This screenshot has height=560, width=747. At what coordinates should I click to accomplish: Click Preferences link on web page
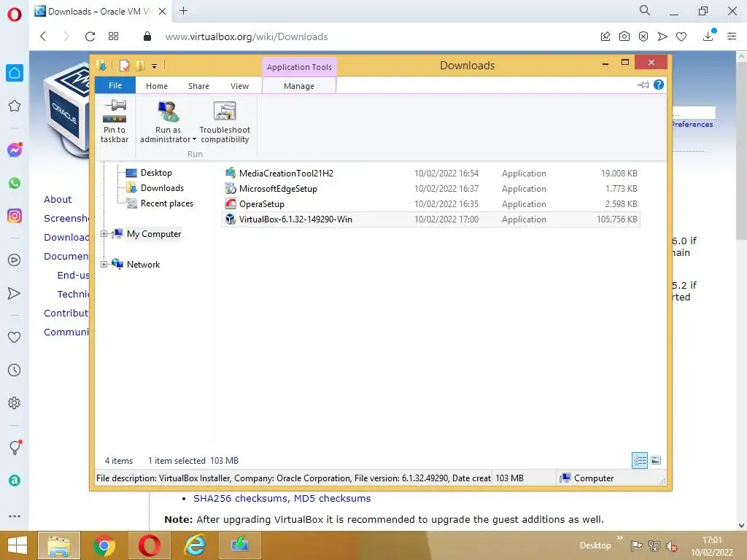[692, 124]
